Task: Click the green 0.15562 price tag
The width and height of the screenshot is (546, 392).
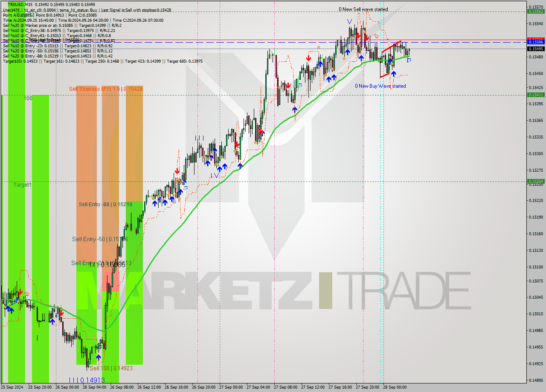Action: [536, 12]
